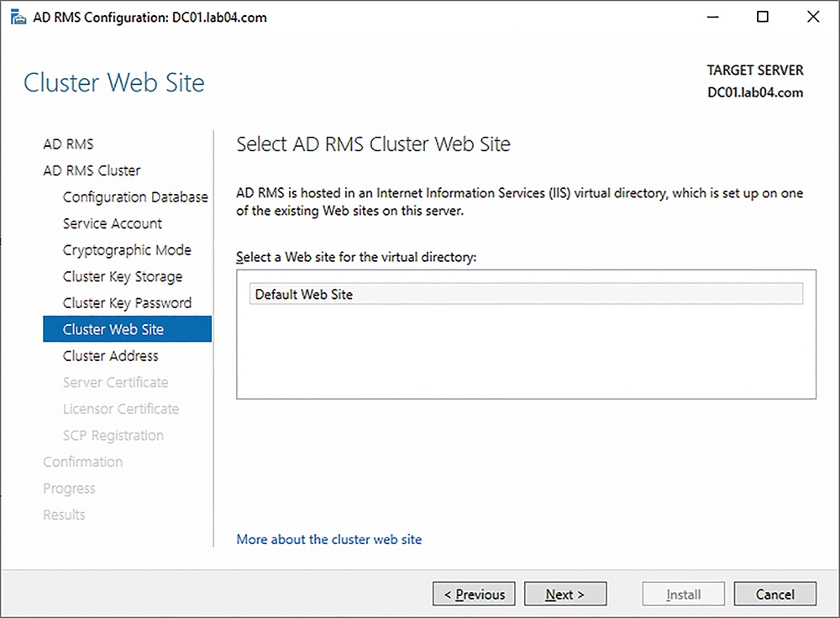Cancel the AD RMS configuration wizard
Image resolution: width=840 pixels, height=618 pixels.
point(775,594)
